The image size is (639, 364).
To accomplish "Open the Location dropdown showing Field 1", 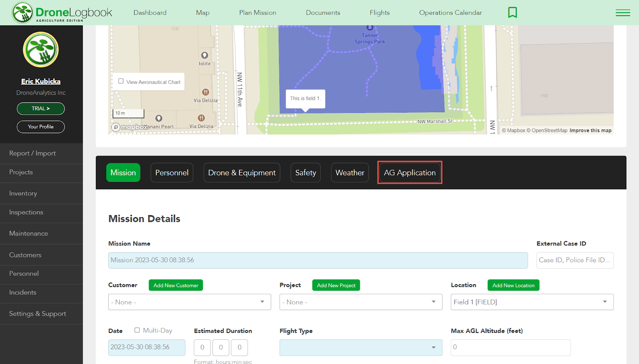I will pos(532,302).
